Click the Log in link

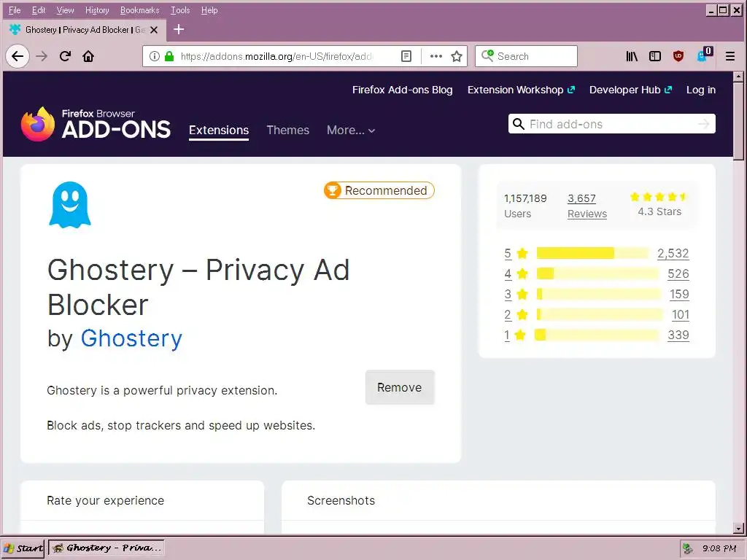coord(701,90)
